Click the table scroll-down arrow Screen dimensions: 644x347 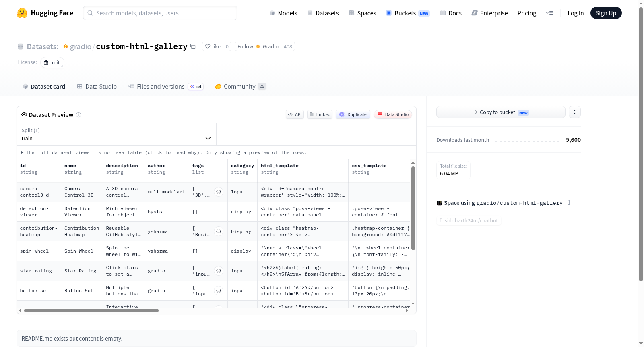point(413,303)
